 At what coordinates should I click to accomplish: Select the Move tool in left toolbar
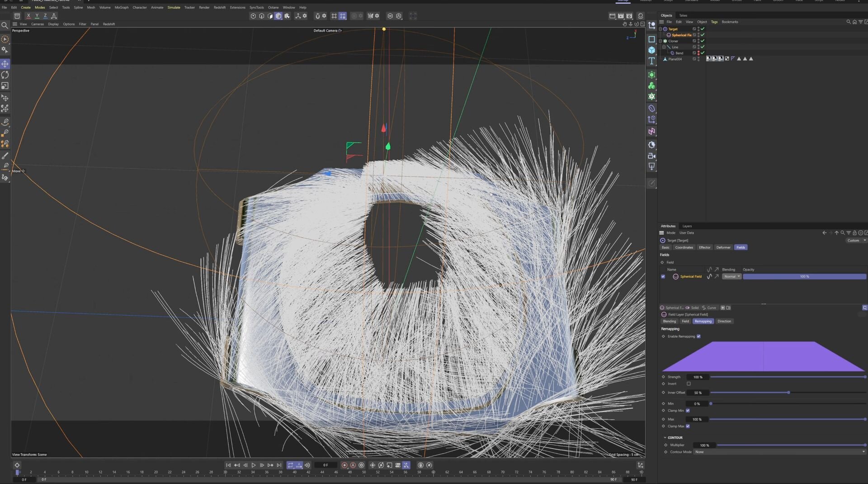pos(5,64)
